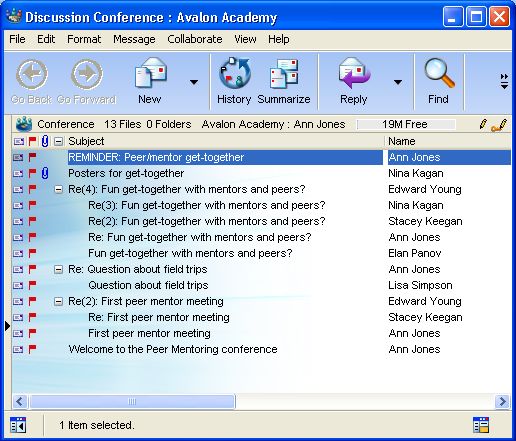Screen dimensions: 516x441
Task: Open the dropdown arrow next to New
Action: (x=194, y=82)
